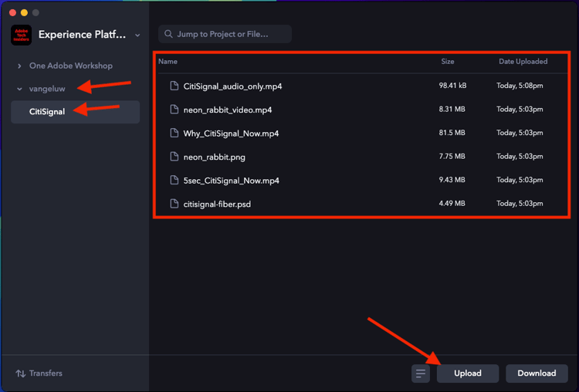This screenshot has width=579, height=392.
Task: Sort files by Name column header
Action: (168, 62)
